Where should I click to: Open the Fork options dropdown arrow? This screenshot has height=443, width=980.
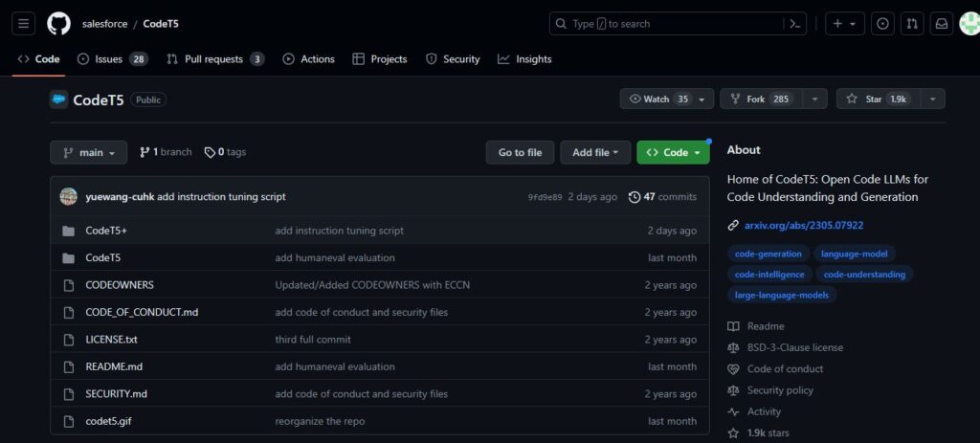pyautogui.click(x=814, y=99)
